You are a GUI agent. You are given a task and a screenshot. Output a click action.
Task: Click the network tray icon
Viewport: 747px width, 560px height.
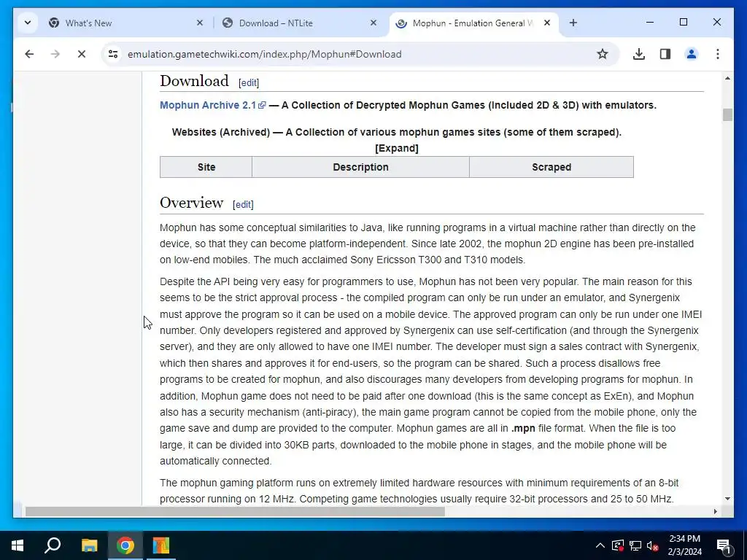click(x=635, y=545)
